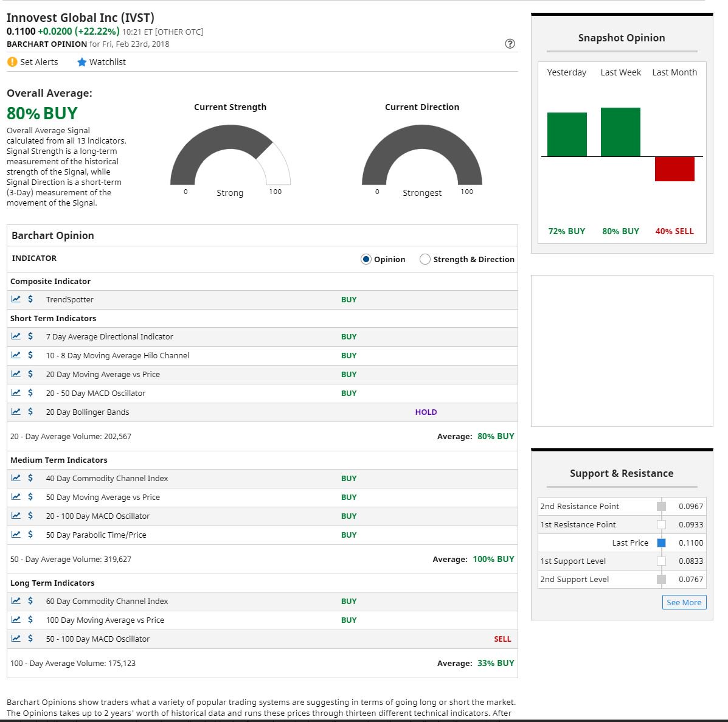
Task: Click dollar icon for 20 - 50 Day MACD Oscillator
Action: (30, 393)
